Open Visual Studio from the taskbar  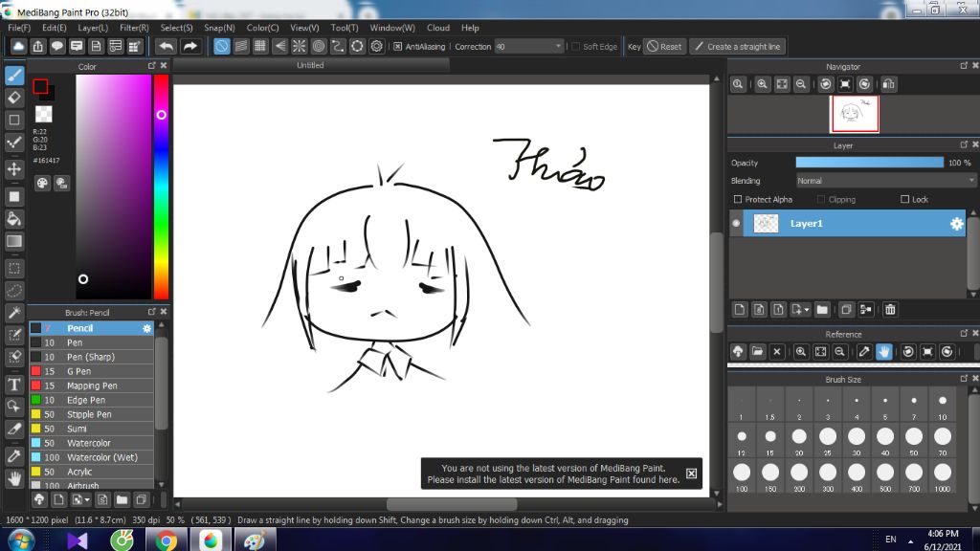click(x=77, y=540)
